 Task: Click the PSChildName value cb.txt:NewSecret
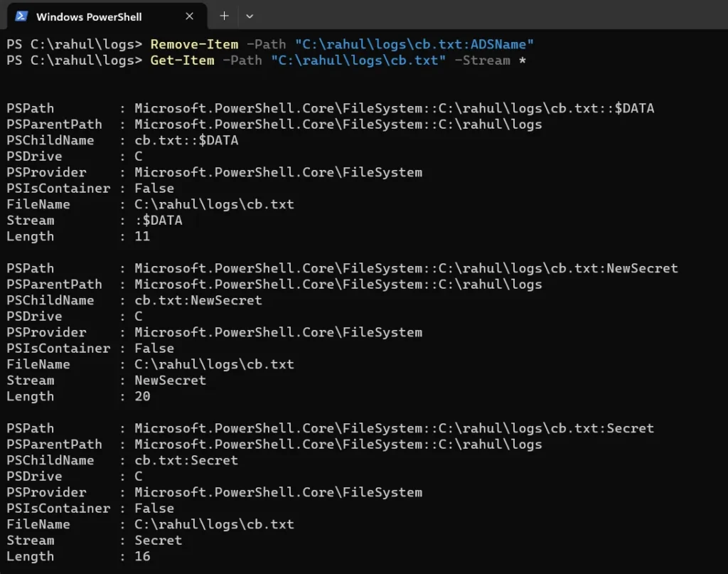coord(198,300)
